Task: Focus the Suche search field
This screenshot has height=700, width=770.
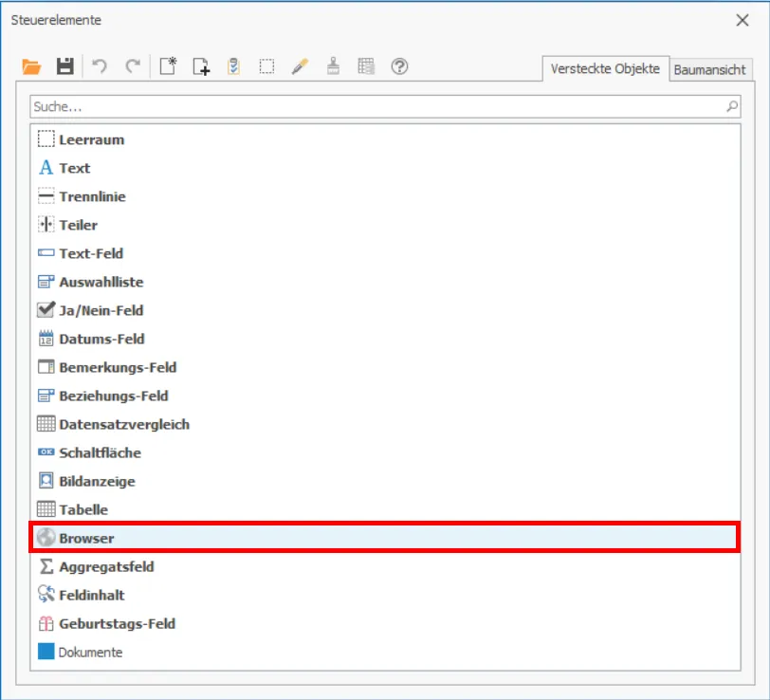Action: (x=385, y=106)
